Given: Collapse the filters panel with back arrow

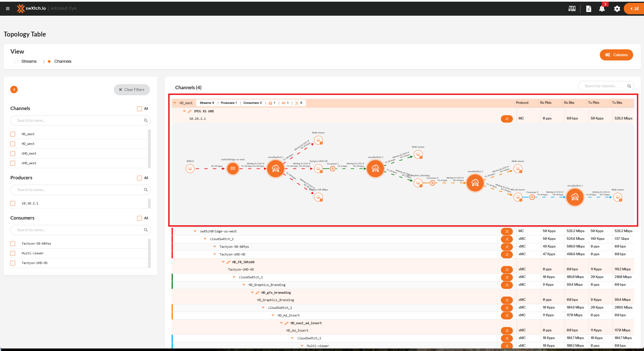Looking at the screenshot, I should (14, 90).
